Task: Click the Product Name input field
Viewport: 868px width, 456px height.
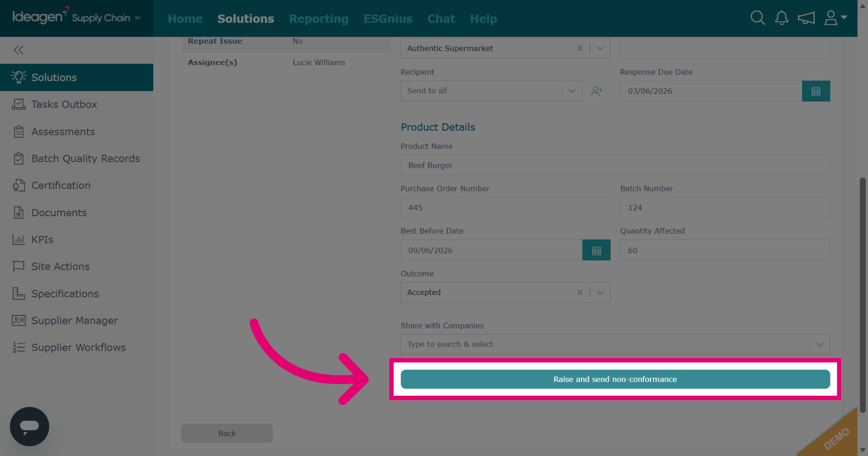Action: click(x=615, y=165)
